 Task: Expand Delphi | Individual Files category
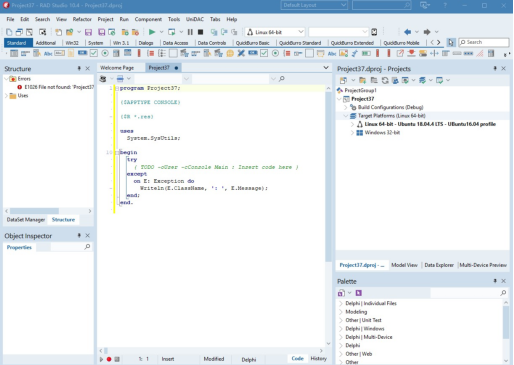(x=341, y=303)
